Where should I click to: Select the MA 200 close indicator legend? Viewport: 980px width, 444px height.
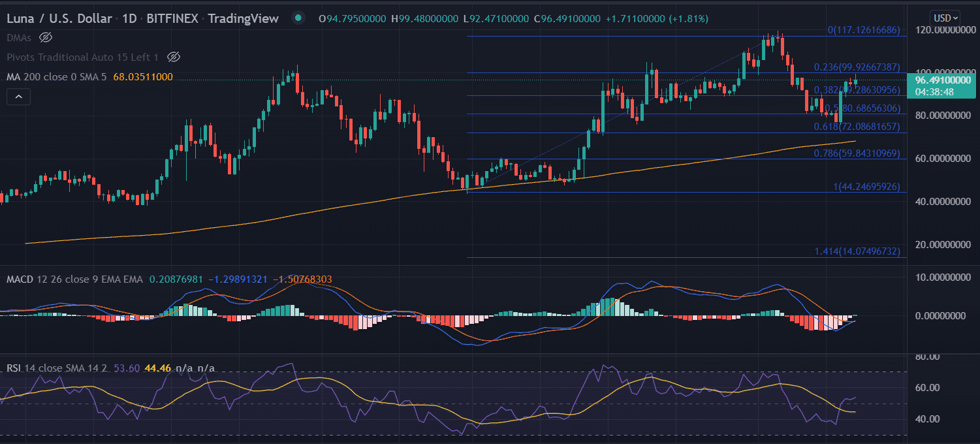tap(57, 77)
